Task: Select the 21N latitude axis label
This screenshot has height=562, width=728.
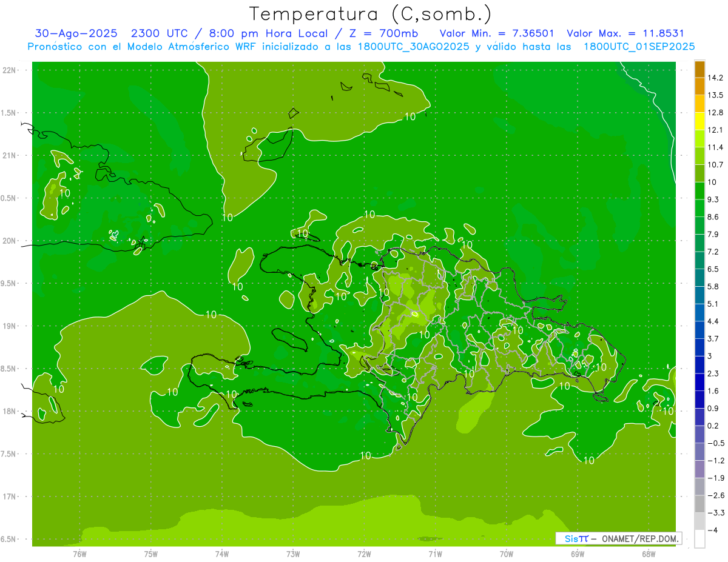Action: coord(9,155)
